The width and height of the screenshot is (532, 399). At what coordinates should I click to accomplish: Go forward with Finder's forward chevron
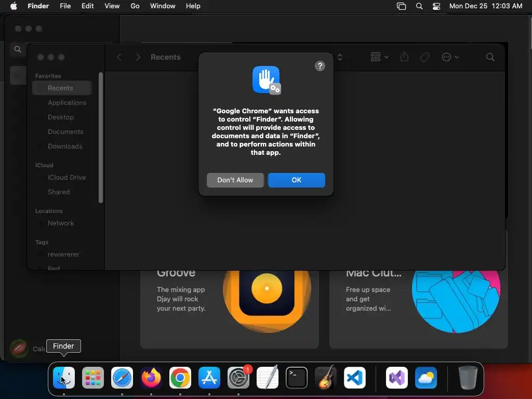(138, 57)
